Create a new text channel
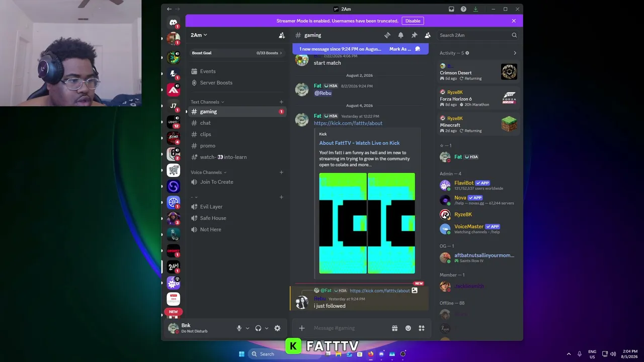 (281, 102)
